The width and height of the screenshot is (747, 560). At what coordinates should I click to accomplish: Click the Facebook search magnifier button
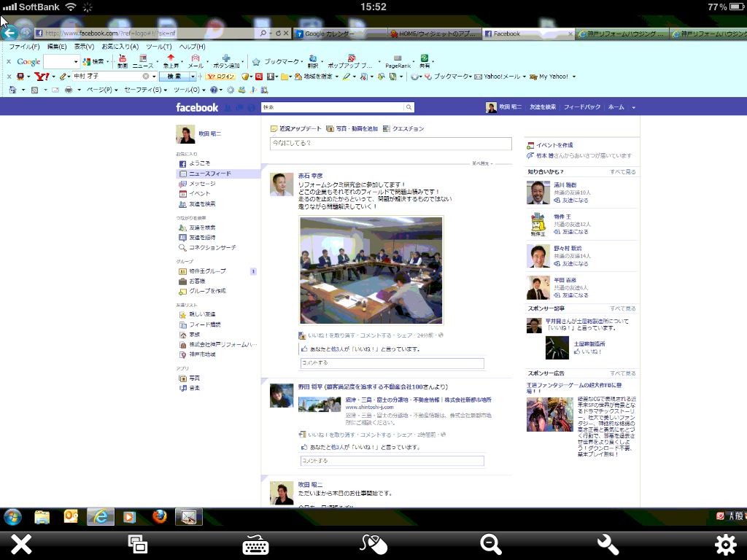point(409,108)
